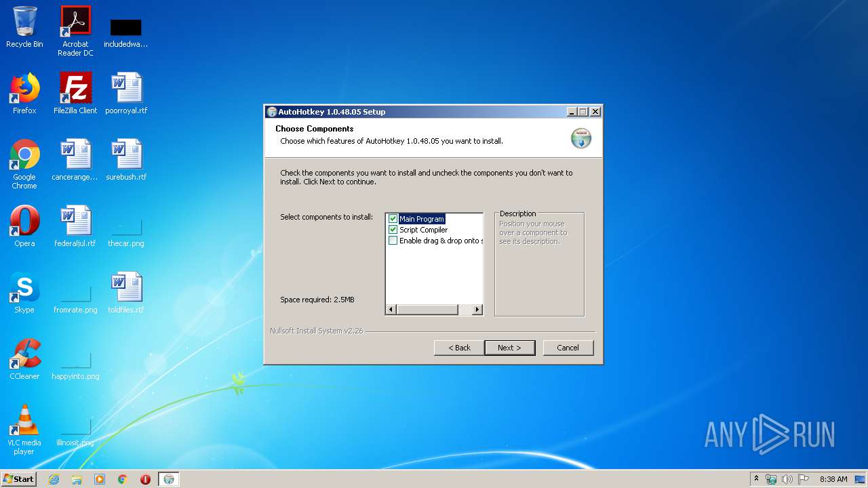868x488 pixels.
Task: Open the Start menu
Action: (19, 479)
